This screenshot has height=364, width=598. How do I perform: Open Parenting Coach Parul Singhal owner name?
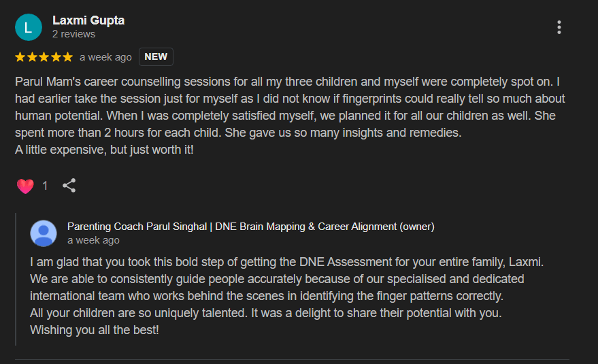coord(250,227)
